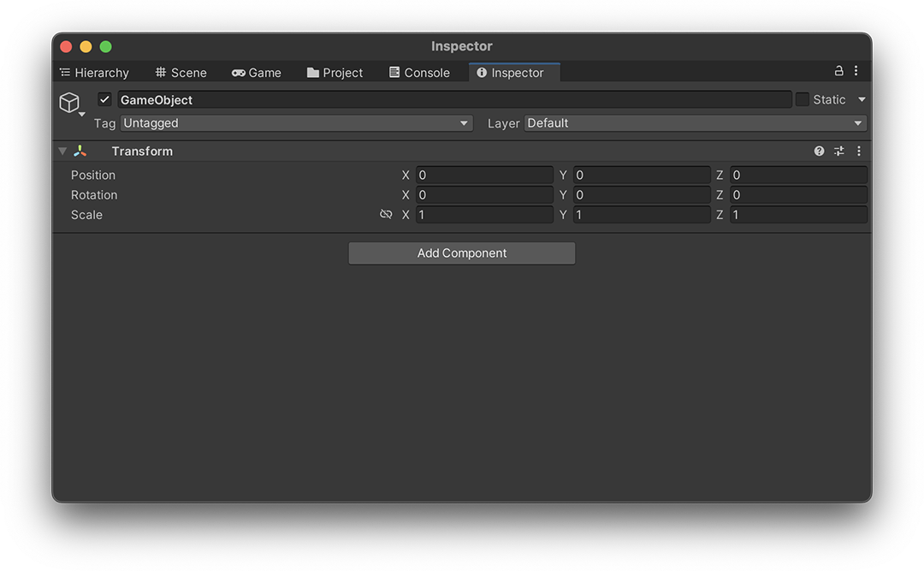Open the Layer dropdown showing Default
The width and height of the screenshot is (924, 571).
click(696, 123)
